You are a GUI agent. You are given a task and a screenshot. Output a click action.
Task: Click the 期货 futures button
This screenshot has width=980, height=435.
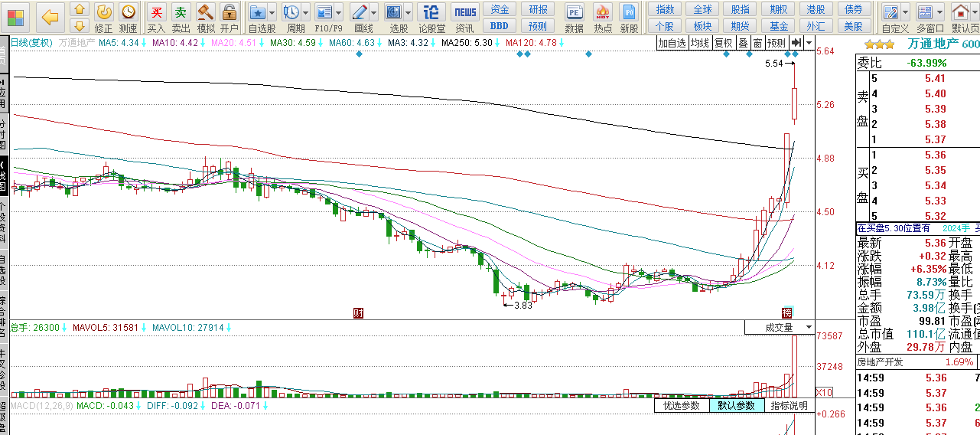pyautogui.click(x=740, y=26)
